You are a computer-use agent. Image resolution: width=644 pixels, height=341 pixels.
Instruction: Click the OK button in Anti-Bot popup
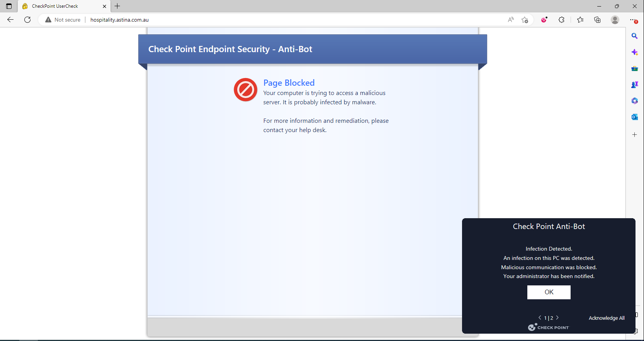click(x=549, y=292)
